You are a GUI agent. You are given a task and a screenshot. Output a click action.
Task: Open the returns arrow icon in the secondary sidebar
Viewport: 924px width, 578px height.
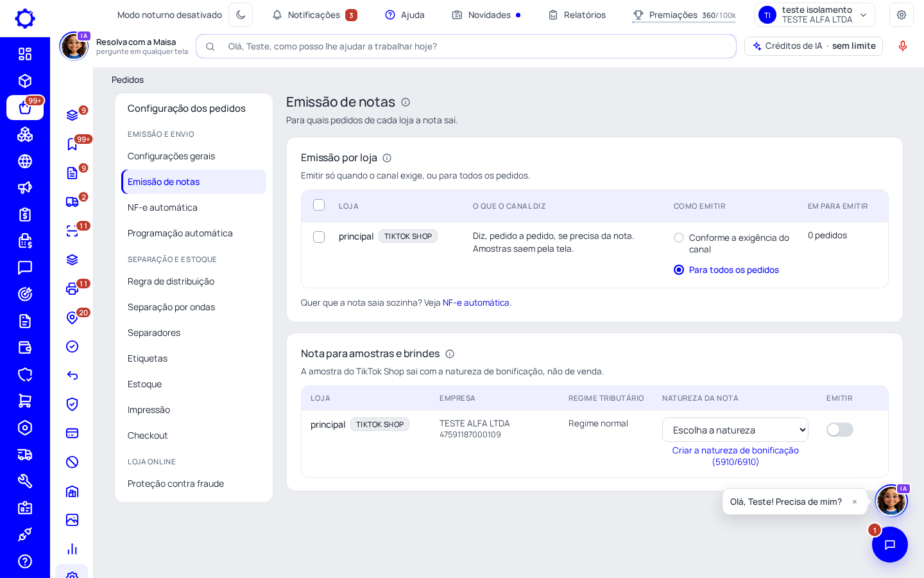tap(73, 376)
